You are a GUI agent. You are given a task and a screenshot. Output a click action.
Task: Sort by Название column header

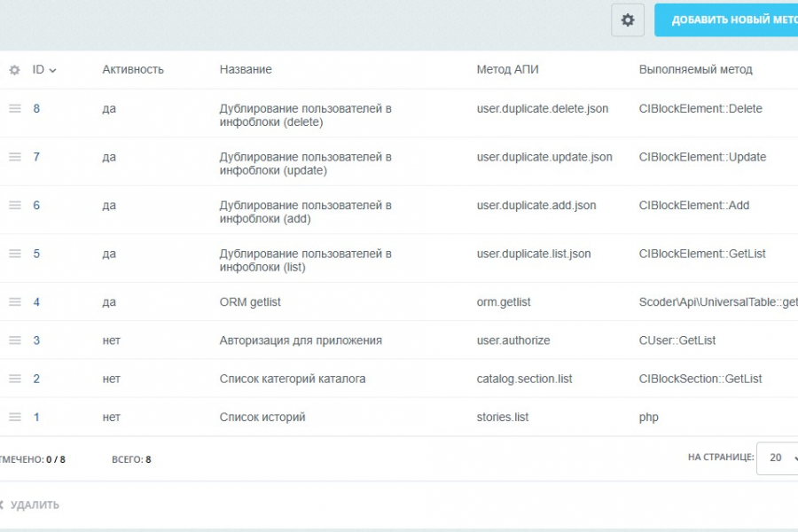coord(246,69)
